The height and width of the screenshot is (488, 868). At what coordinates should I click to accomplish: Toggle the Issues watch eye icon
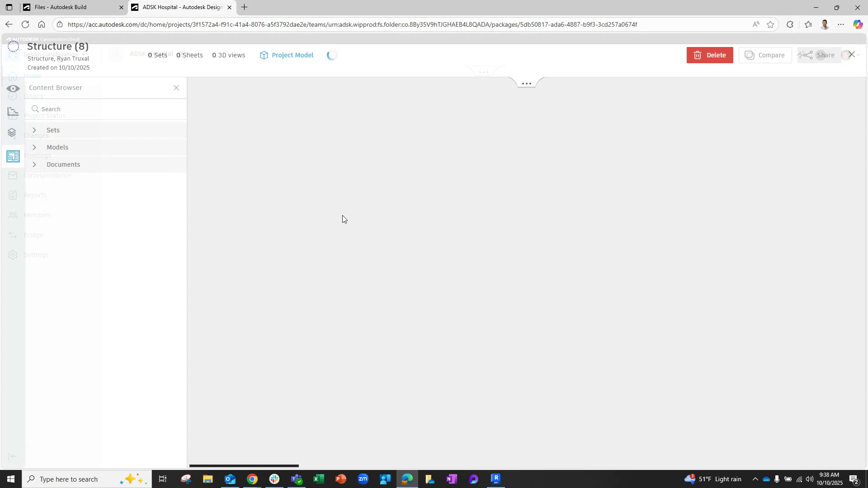[13, 89]
